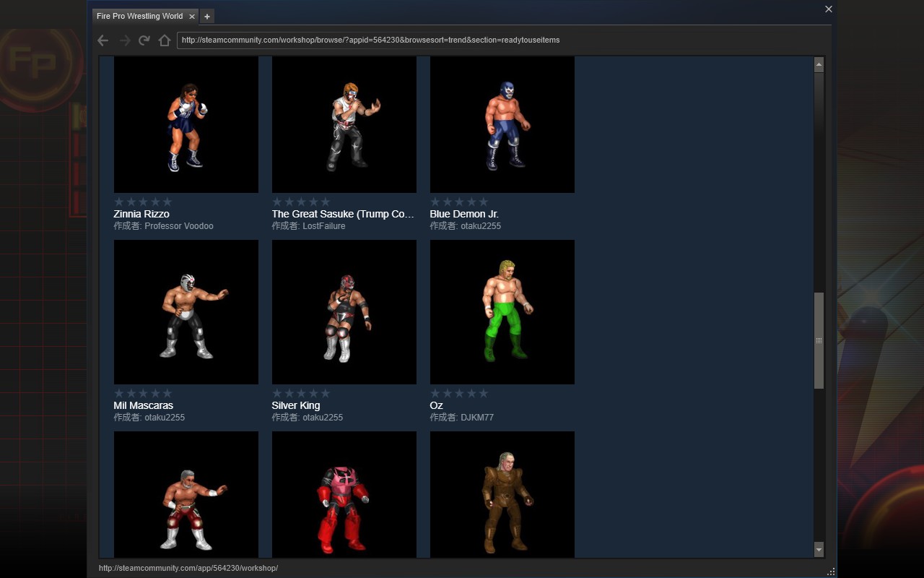
Task: Open the Oz title link
Action: pos(436,405)
